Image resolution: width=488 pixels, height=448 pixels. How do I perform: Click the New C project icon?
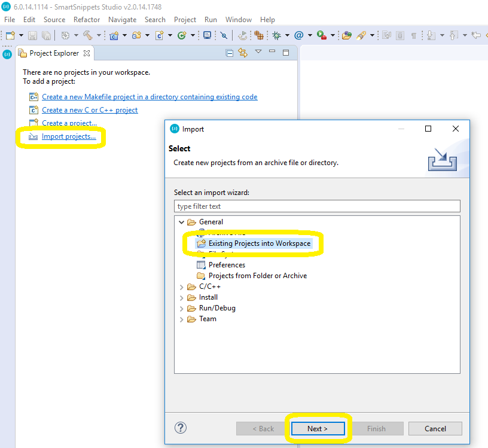[114, 35]
